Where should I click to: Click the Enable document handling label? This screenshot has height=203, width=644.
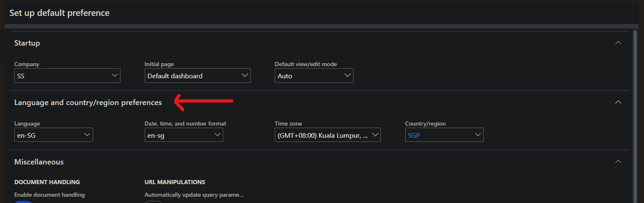pos(50,195)
